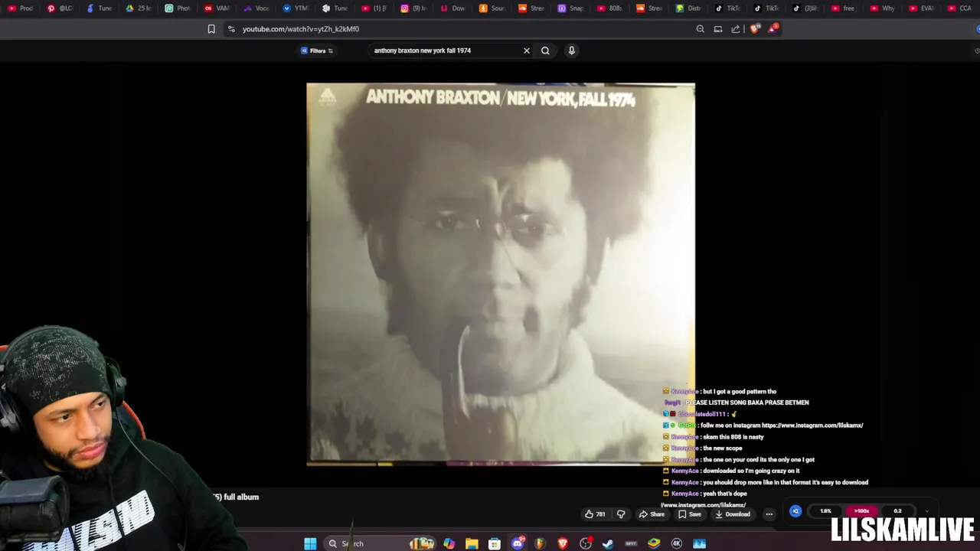Open the Windows Start menu
Viewport: 980px width, 551px height.
pyautogui.click(x=310, y=543)
